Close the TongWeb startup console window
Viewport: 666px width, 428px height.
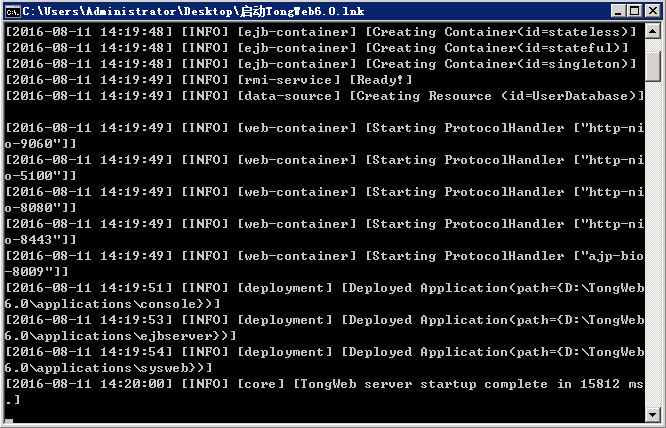[x=651, y=10]
